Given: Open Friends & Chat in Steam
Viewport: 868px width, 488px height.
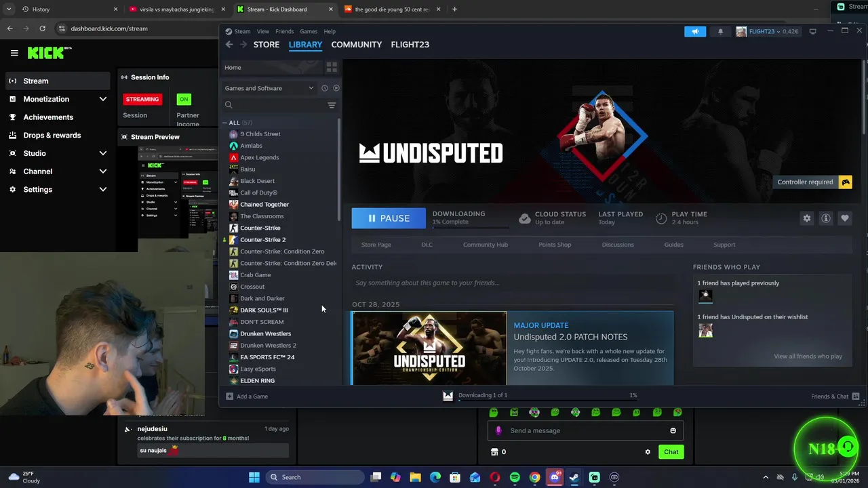Looking at the screenshot, I should coord(835,396).
